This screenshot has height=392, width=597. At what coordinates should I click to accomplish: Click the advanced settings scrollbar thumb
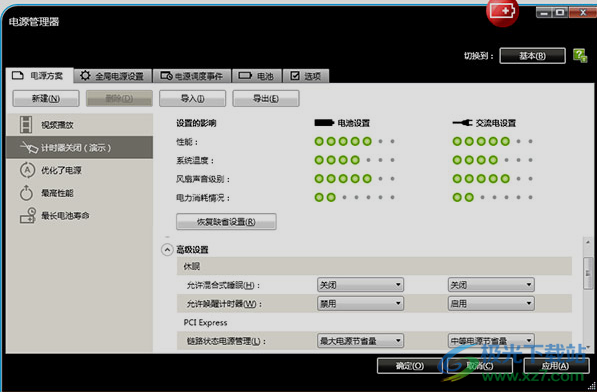coord(588,273)
